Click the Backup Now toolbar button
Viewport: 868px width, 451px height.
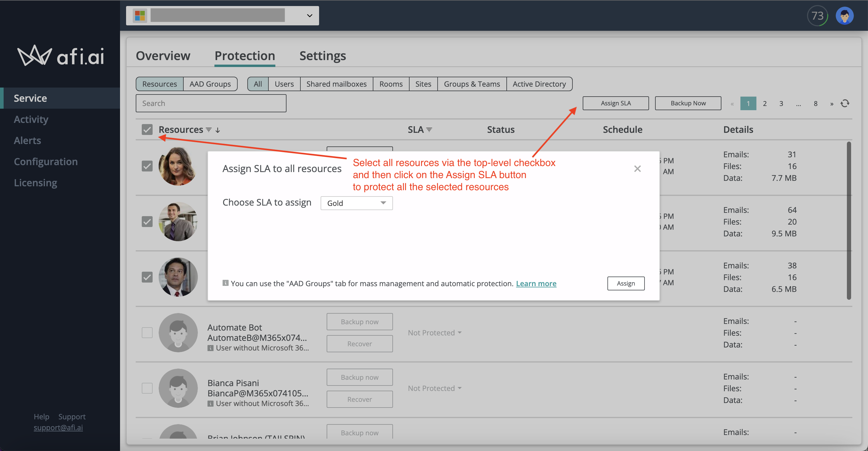pos(688,103)
